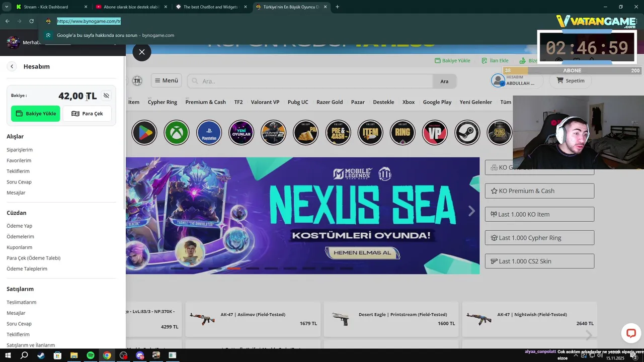
Task: Hide the balance with the eye icon
Action: pyautogui.click(x=106, y=96)
